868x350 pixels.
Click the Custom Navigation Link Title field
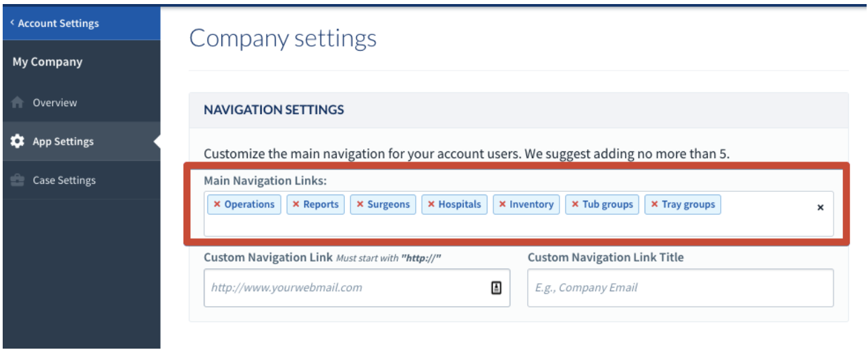coord(680,288)
